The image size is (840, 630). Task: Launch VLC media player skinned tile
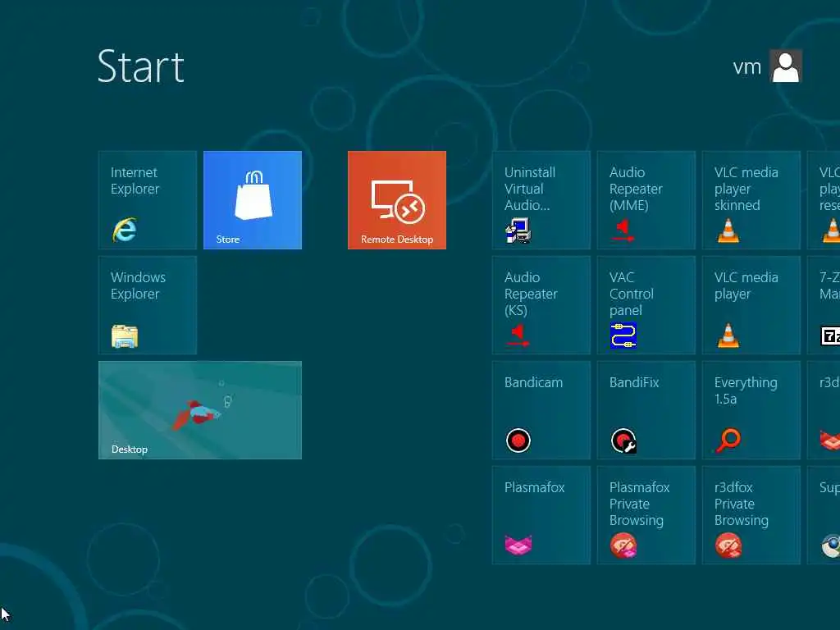pos(751,200)
